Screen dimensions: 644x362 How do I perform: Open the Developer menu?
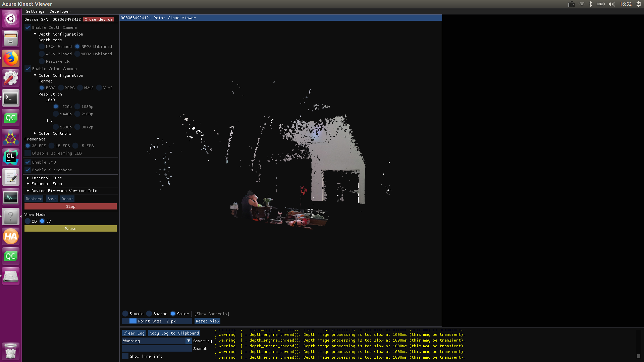60,11
